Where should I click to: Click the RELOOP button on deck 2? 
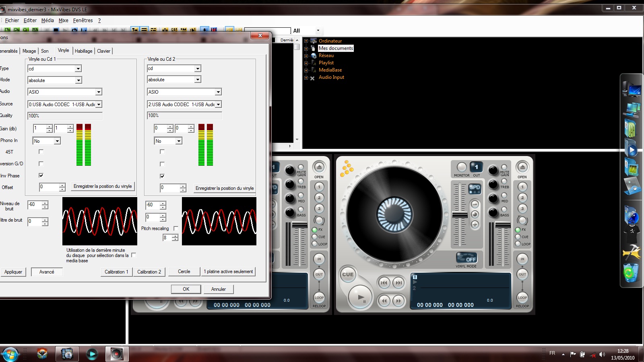(x=522, y=298)
